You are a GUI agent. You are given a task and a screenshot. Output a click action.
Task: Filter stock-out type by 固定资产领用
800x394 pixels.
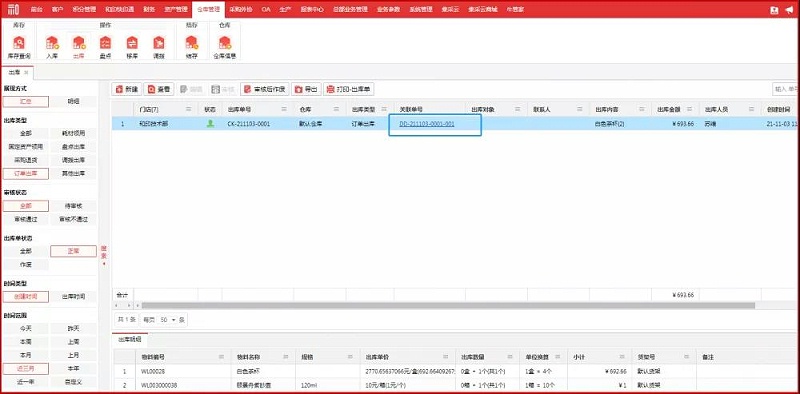pyautogui.click(x=26, y=146)
